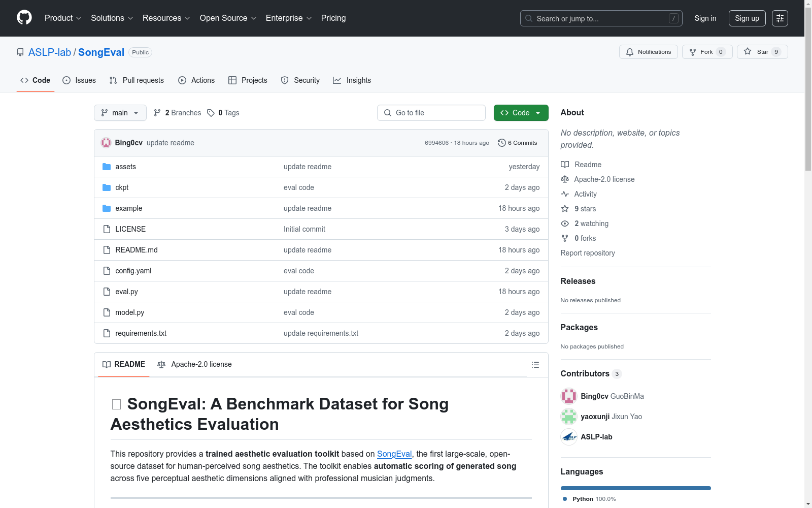Click the Notifications button
812x508 pixels.
[649, 52]
